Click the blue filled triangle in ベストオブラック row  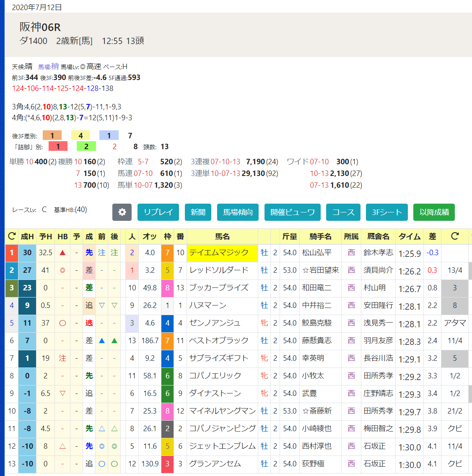click(102, 341)
